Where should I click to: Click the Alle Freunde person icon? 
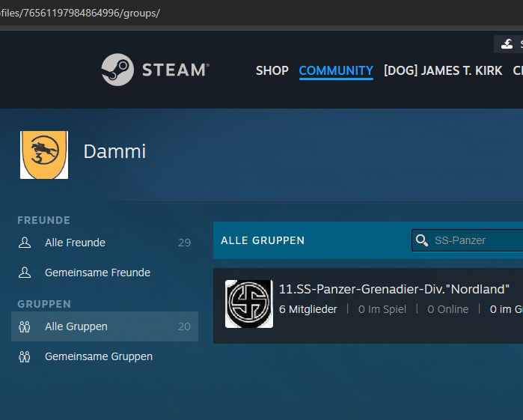coord(25,243)
